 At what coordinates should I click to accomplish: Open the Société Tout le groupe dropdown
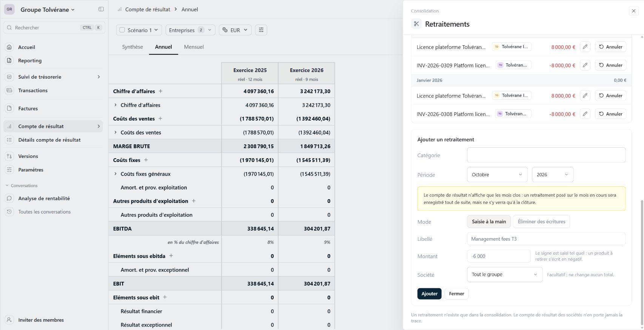click(x=505, y=275)
